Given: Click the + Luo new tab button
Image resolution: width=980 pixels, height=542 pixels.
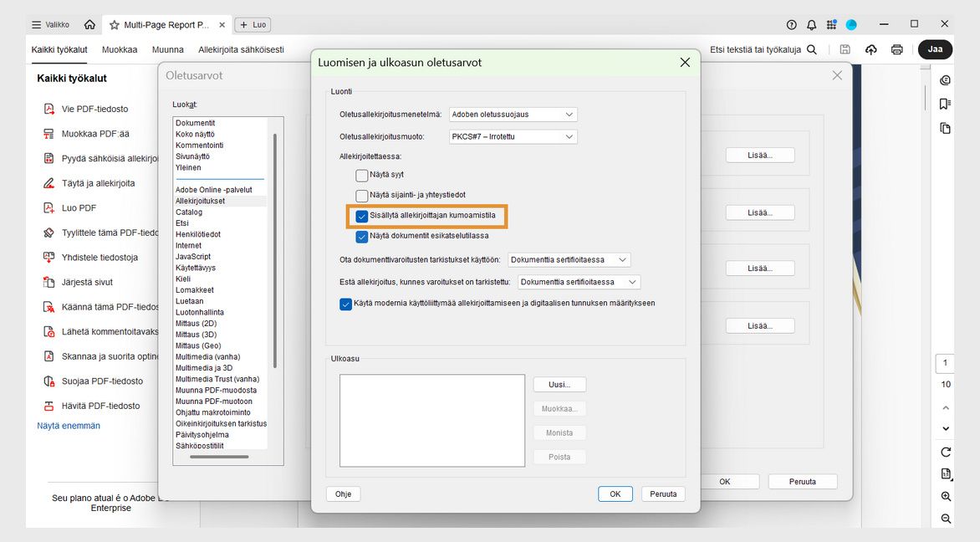Looking at the screenshot, I should point(253,25).
